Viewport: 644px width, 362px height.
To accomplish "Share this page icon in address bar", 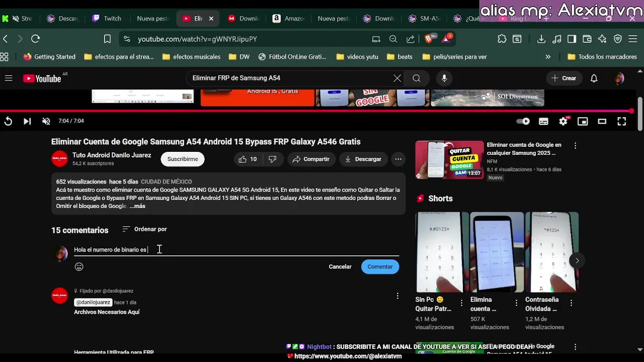I will tap(411, 39).
